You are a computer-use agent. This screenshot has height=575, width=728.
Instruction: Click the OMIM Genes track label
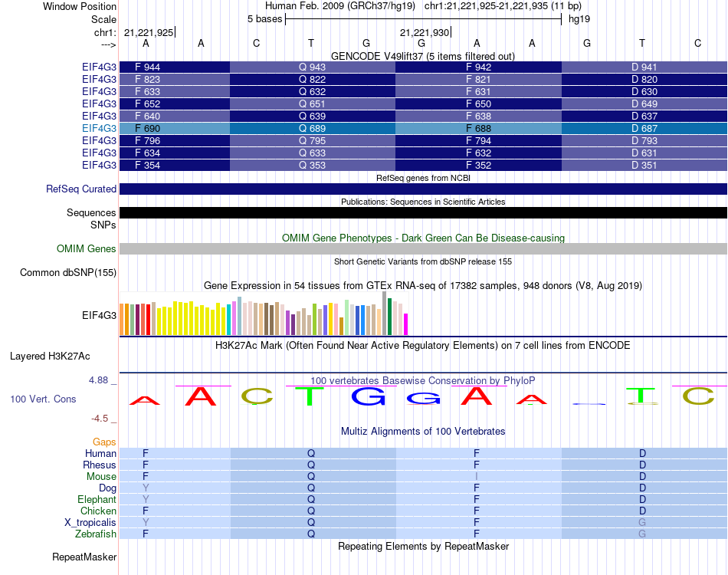[86, 249]
